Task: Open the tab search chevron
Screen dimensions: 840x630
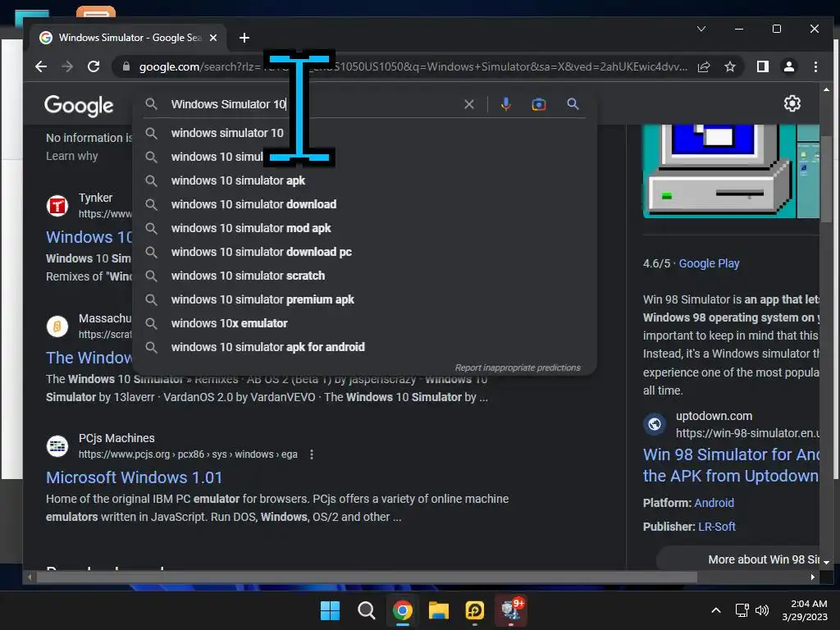Action: (x=701, y=29)
